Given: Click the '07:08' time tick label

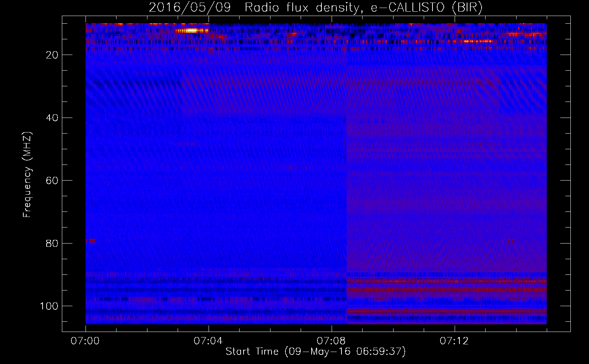Looking at the screenshot, I should [x=331, y=341].
